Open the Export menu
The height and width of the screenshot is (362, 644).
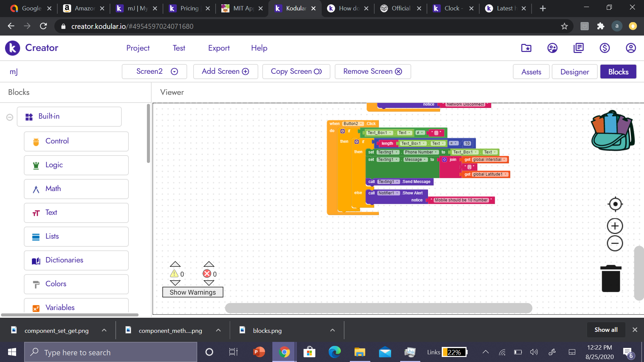(x=219, y=48)
